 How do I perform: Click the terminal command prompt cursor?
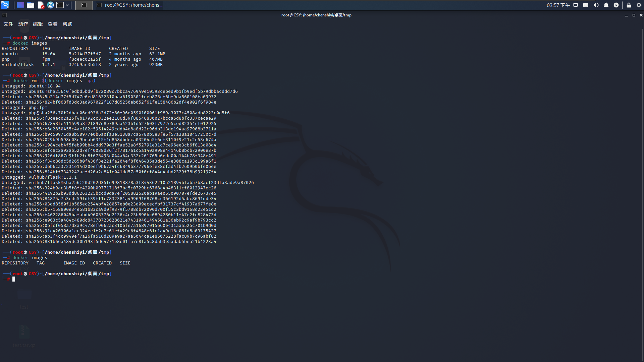click(14, 279)
